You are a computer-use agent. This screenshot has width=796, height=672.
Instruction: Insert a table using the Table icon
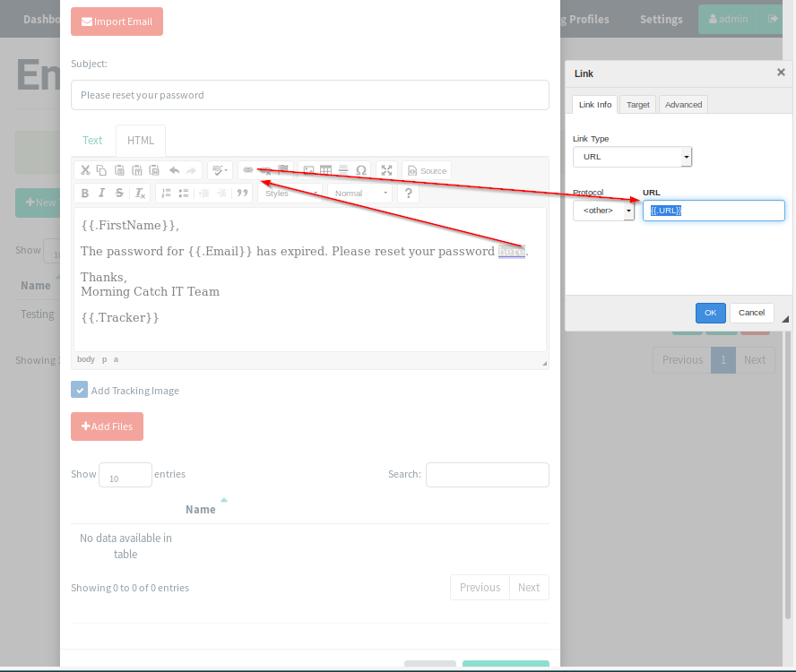pos(326,170)
